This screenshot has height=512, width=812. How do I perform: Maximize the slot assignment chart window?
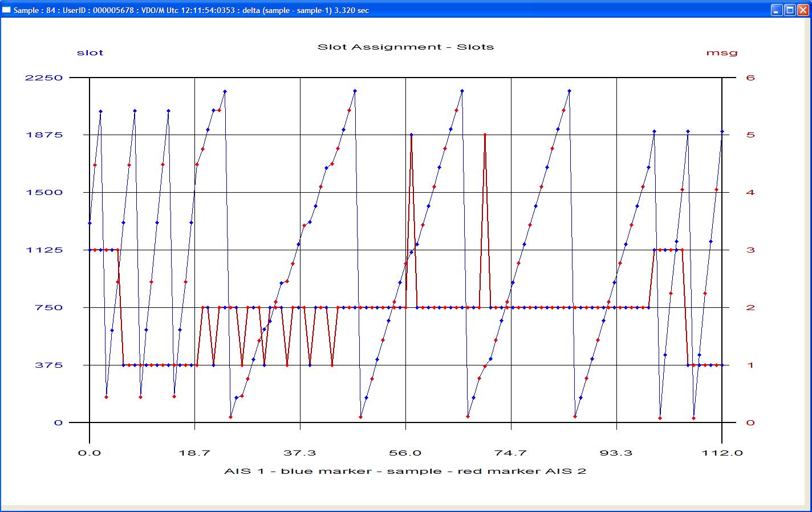click(790, 10)
